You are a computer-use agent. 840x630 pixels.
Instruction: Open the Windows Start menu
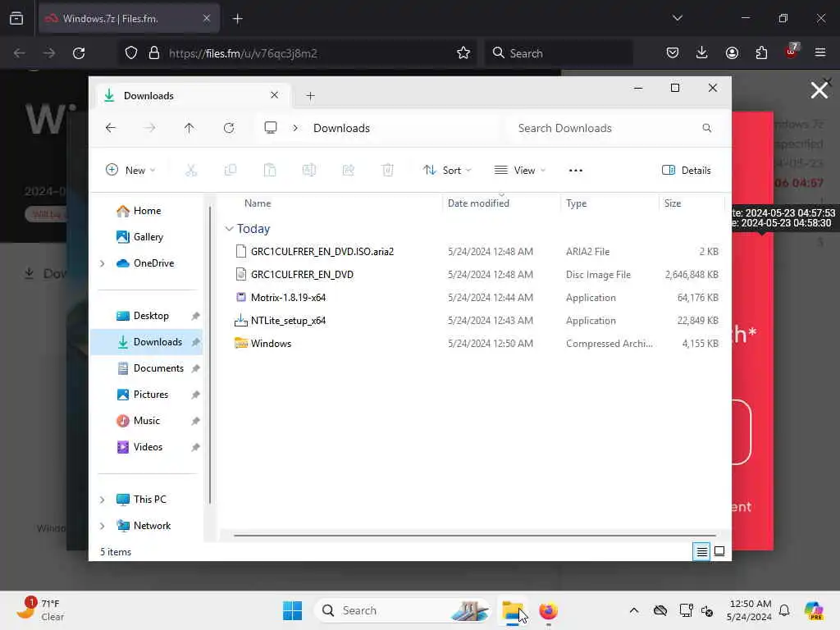[293, 610]
